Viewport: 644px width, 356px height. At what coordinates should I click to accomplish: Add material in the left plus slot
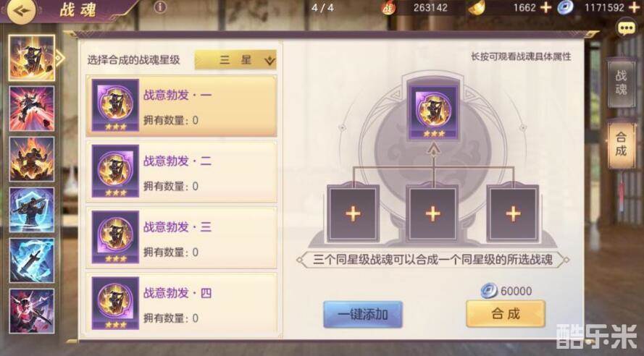click(x=353, y=213)
